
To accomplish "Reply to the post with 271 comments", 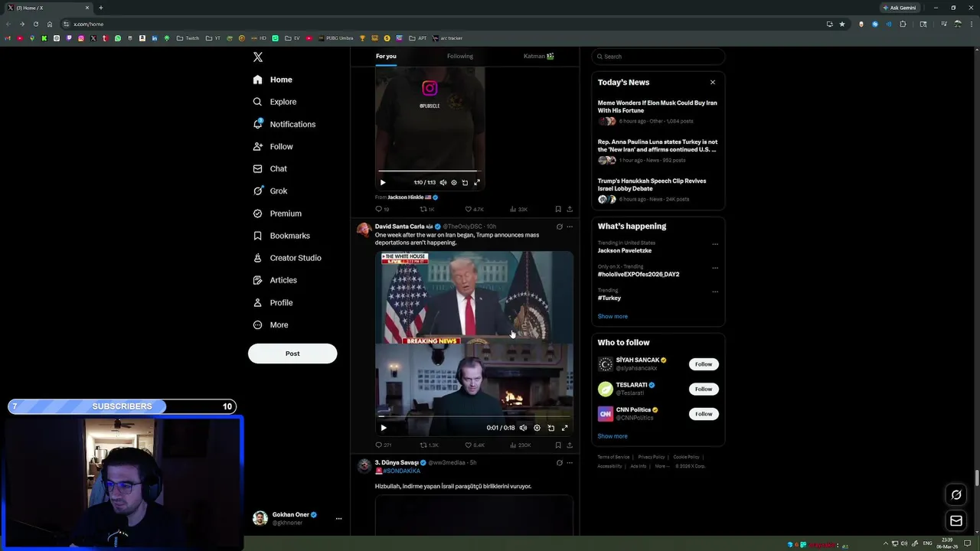I will point(384,445).
